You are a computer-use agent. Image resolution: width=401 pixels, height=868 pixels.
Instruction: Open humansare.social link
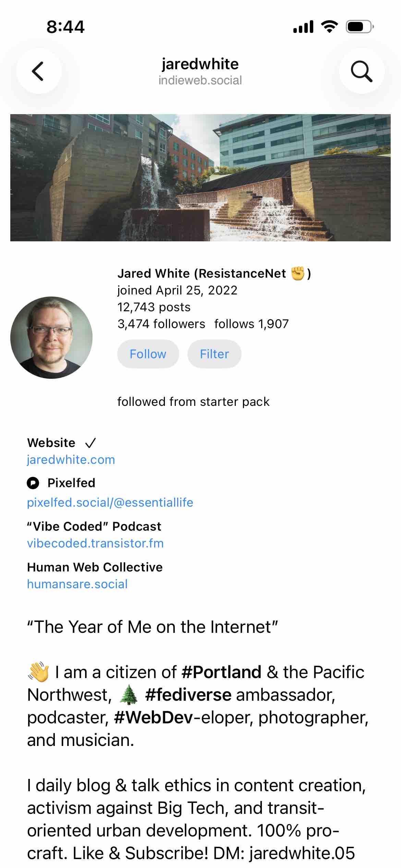[x=77, y=584]
